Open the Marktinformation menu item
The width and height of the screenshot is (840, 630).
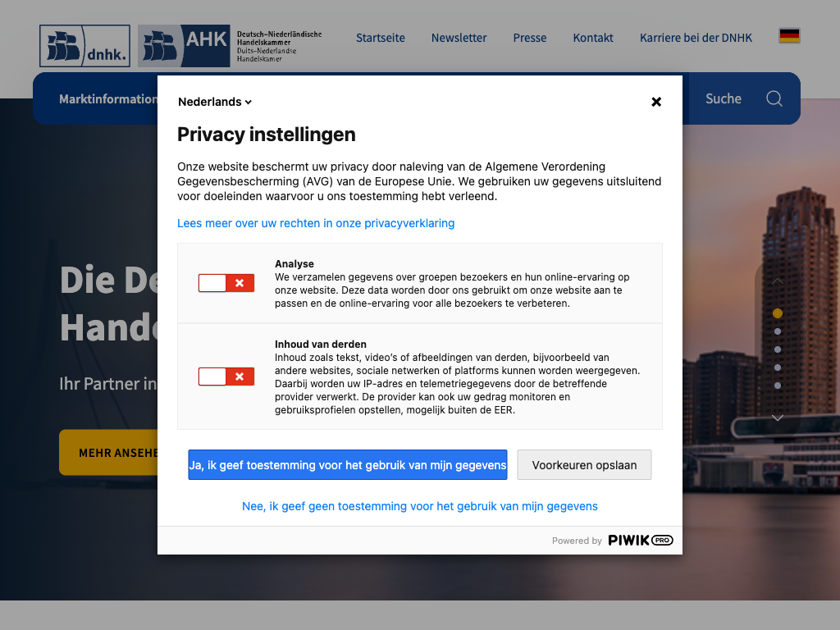point(108,99)
